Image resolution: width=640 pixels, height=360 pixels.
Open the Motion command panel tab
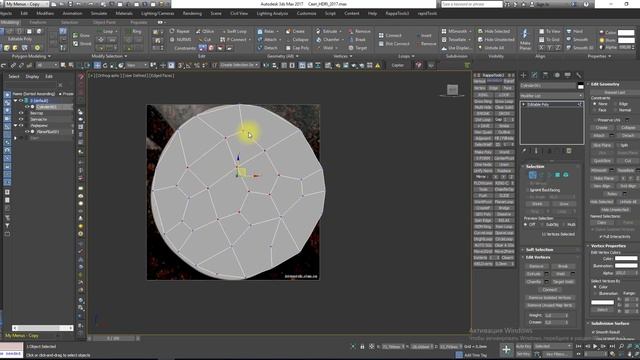(x=557, y=75)
